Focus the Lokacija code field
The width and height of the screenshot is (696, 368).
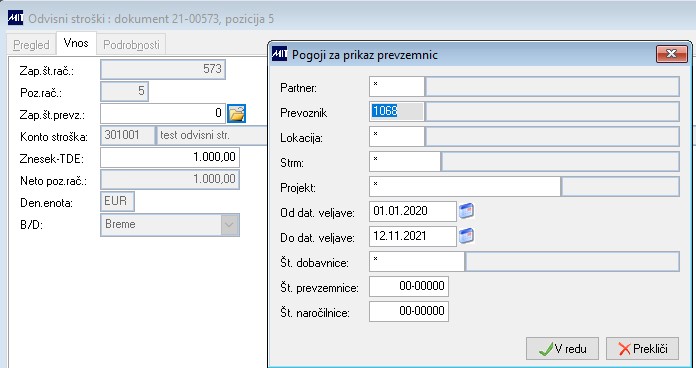coord(397,136)
